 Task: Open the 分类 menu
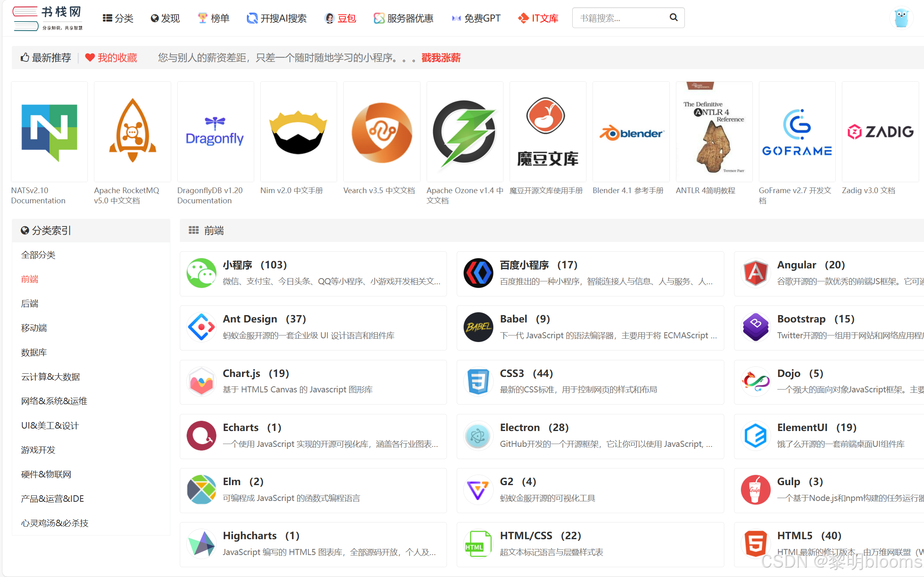pyautogui.click(x=118, y=18)
